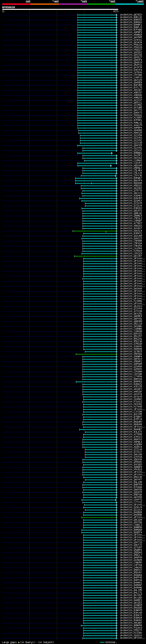Screen dimensions: 146x644
Task: Click the orange ~40% identity legend segment
Action: tap(45, 4)
